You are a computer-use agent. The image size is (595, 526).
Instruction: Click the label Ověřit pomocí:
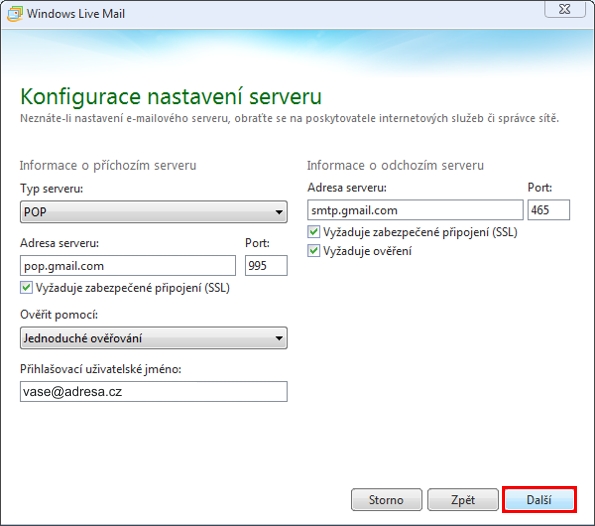59,315
